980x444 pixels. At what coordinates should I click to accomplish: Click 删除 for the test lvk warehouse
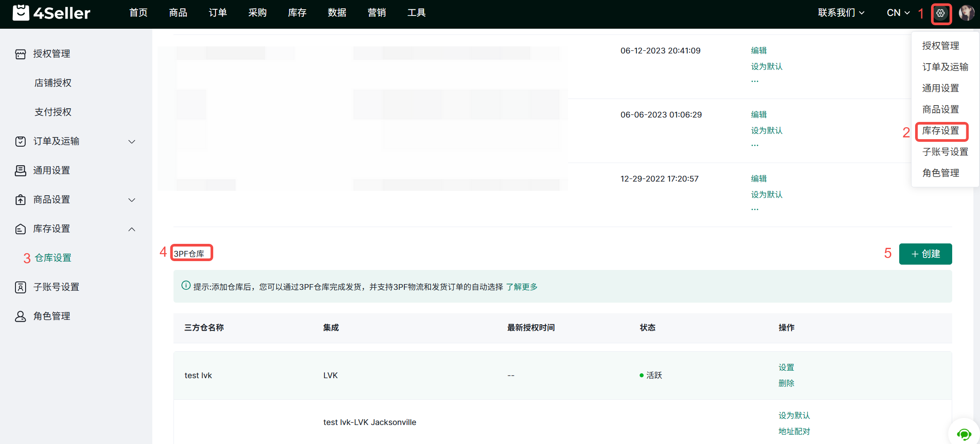pyautogui.click(x=786, y=383)
